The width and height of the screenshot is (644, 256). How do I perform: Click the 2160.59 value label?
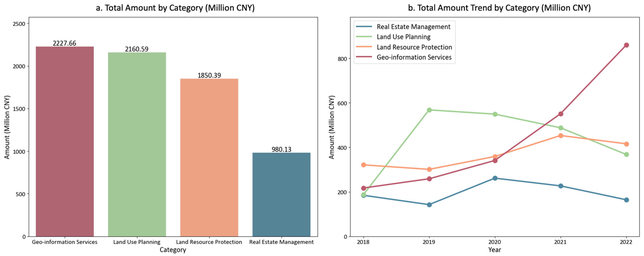coord(137,49)
